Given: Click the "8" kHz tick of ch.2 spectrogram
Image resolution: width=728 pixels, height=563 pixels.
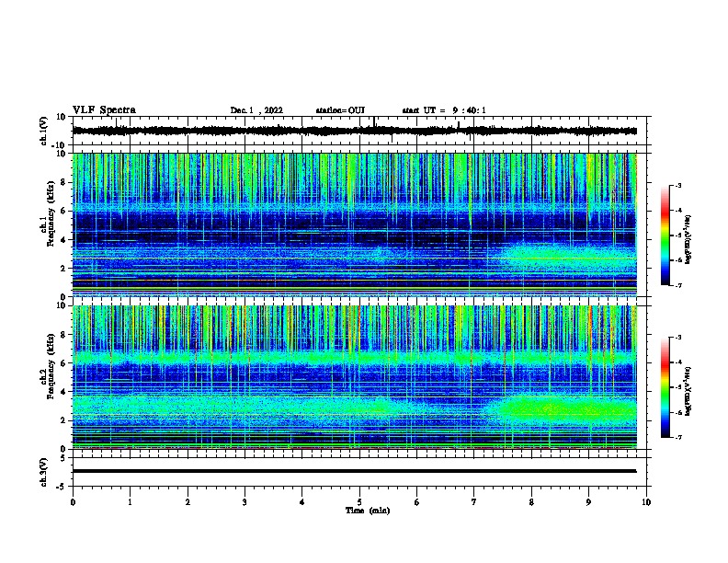Looking at the screenshot, I should coord(63,335).
